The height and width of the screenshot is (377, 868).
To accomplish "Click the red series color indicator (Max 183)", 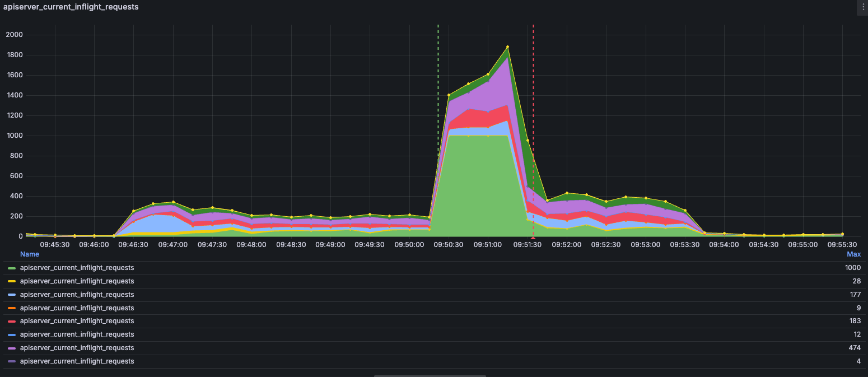I will pos(12,322).
